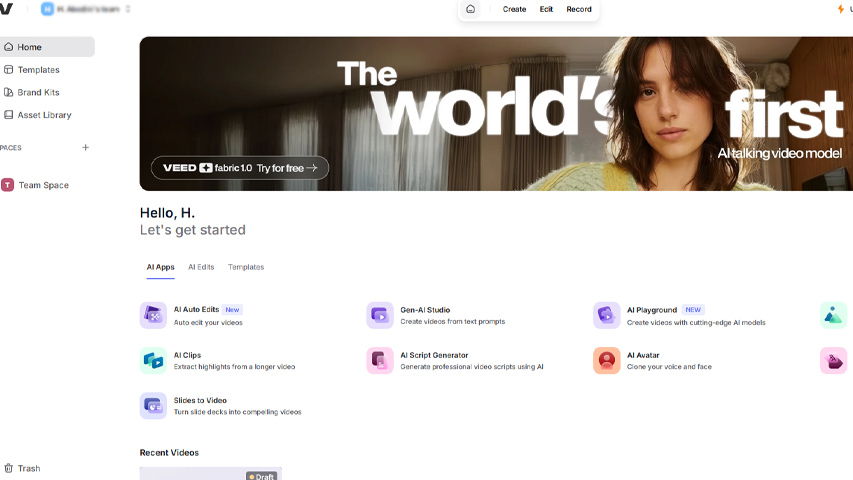853x480 pixels.
Task: Open Slides to Video app title
Action: [200, 400]
